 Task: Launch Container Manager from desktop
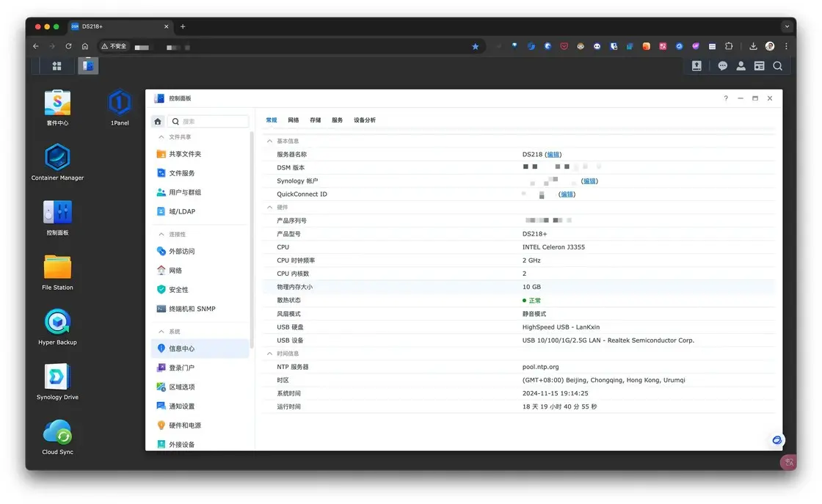click(x=58, y=162)
